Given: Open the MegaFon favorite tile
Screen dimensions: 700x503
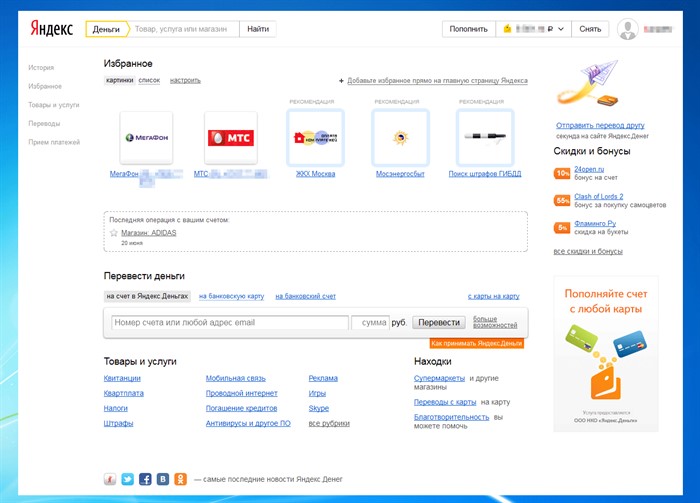Looking at the screenshot, I should [x=146, y=137].
